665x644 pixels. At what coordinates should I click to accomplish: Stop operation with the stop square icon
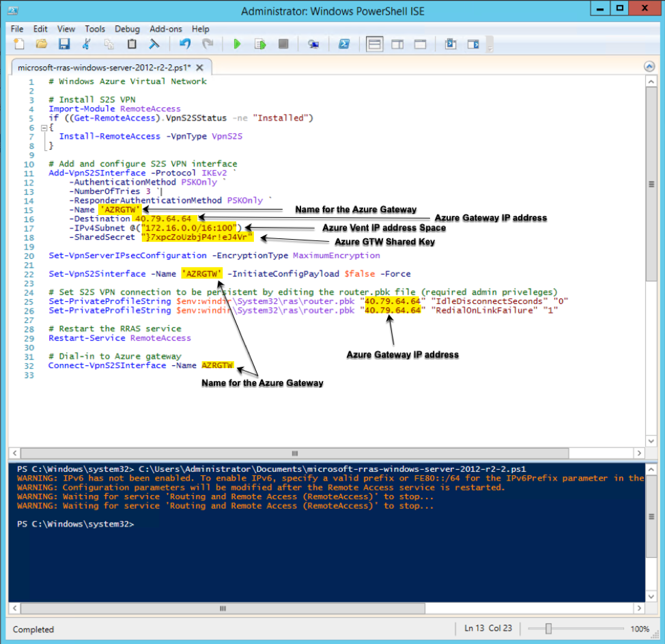[x=283, y=44]
